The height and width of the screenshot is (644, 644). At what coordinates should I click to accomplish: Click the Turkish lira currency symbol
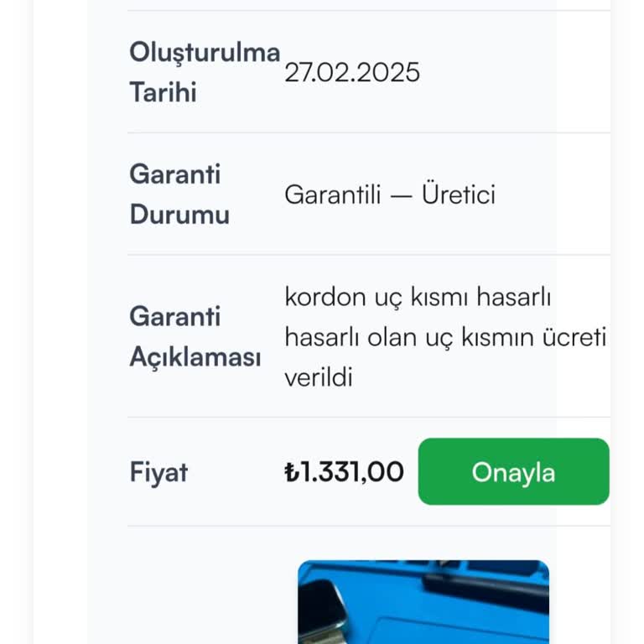pos(292,473)
